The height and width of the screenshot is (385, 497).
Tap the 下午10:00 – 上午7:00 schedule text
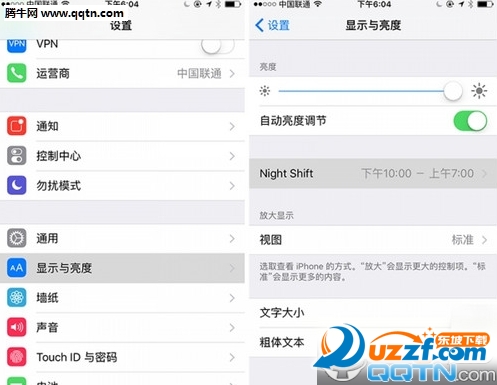[418, 173]
